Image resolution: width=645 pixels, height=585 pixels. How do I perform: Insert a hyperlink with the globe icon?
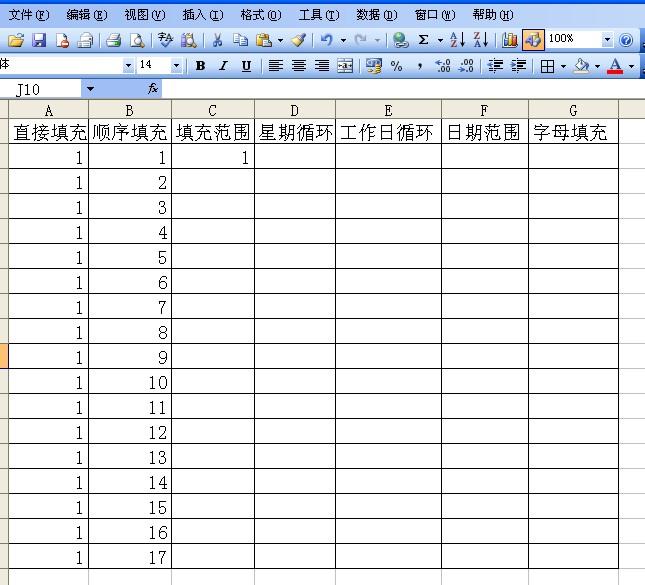[x=400, y=40]
